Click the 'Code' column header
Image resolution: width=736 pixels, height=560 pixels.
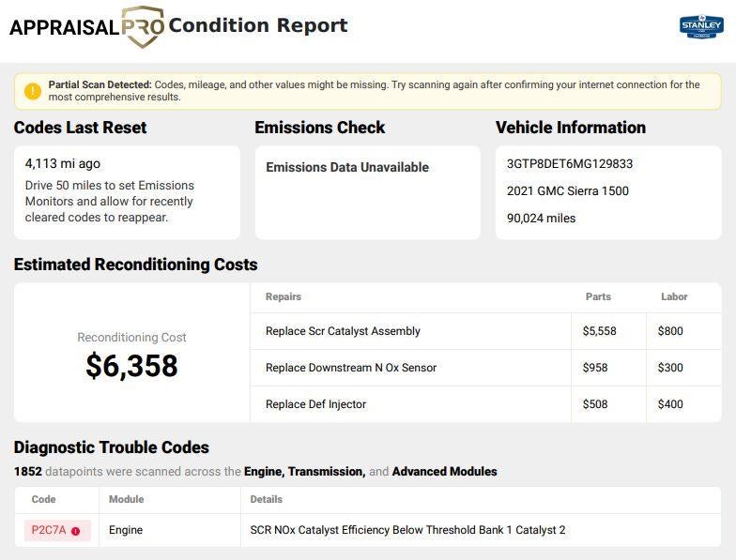(43, 499)
